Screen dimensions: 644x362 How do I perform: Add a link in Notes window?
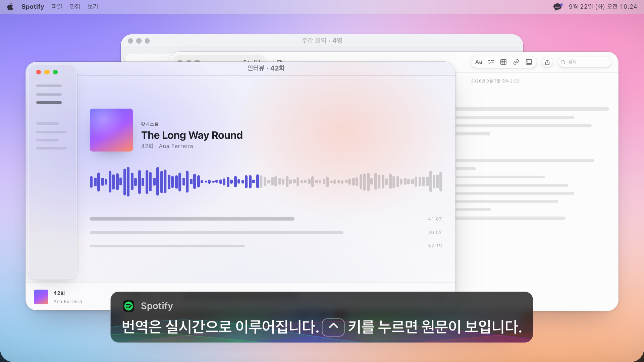[x=516, y=62]
